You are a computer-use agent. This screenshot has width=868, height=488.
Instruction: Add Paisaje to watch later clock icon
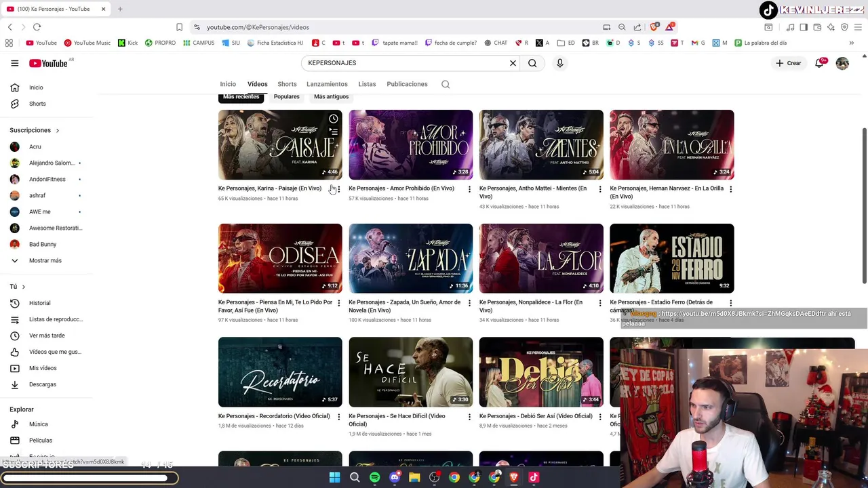334,119
